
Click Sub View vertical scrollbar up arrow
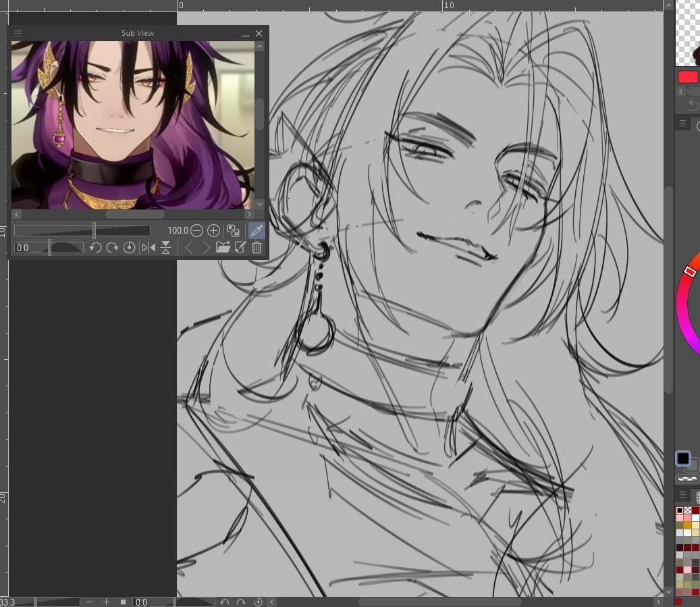[x=260, y=47]
